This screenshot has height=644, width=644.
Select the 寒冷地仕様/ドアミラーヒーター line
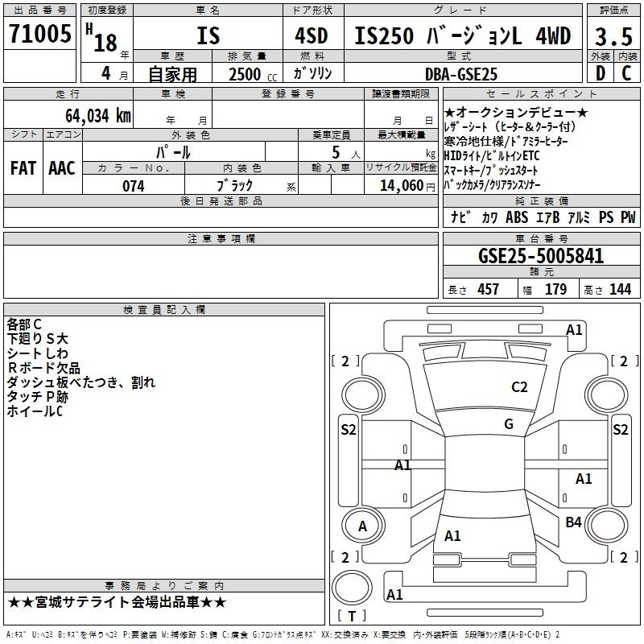click(x=506, y=142)
